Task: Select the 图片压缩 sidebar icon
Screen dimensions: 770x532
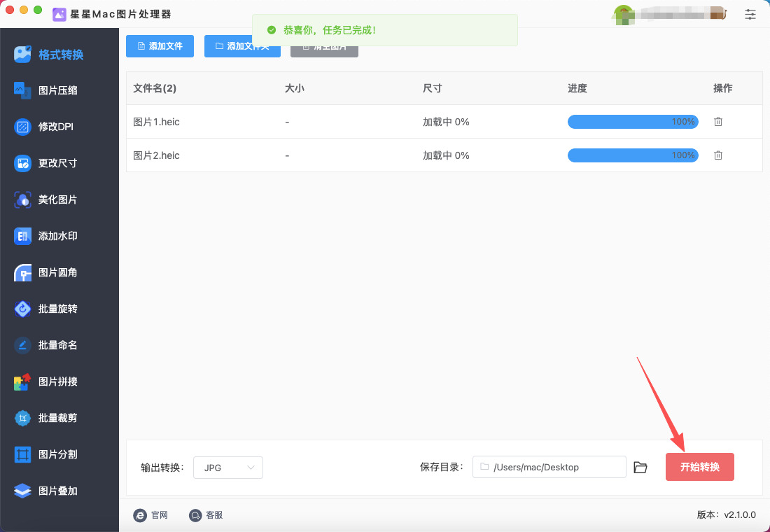Action: [22, 90]
